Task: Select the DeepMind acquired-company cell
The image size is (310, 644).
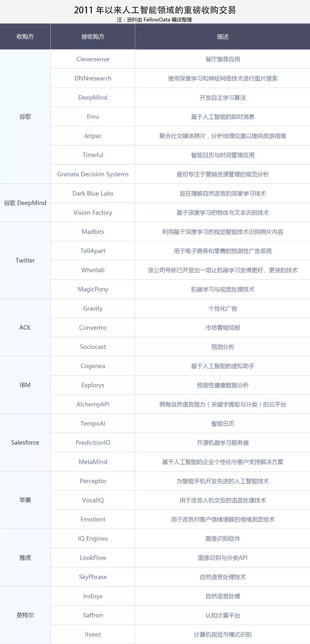Action: click(93, 97)
